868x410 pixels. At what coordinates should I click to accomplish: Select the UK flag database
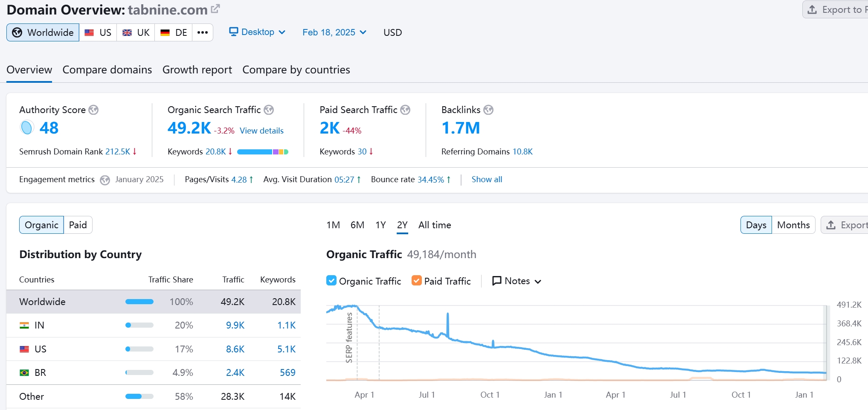136,33
